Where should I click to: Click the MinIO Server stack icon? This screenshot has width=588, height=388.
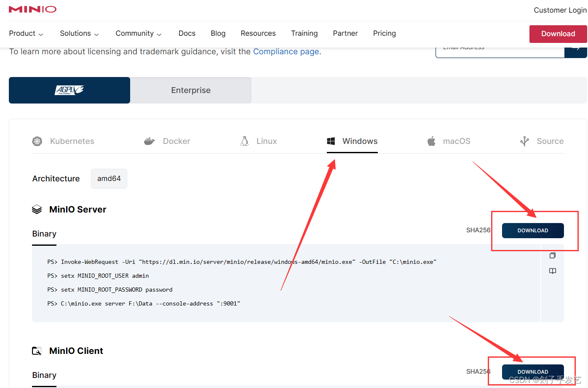pyautogui.click(x=37, y=209)
